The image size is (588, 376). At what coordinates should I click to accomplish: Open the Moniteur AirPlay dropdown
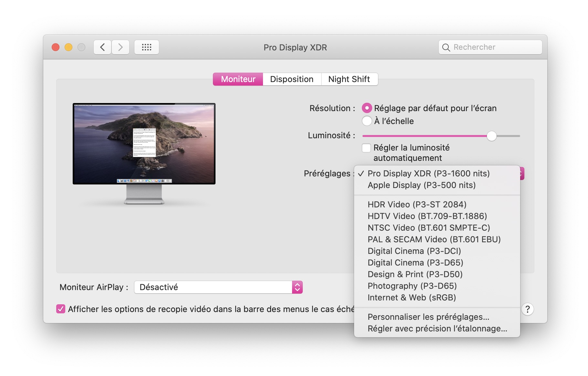(218, 287)
